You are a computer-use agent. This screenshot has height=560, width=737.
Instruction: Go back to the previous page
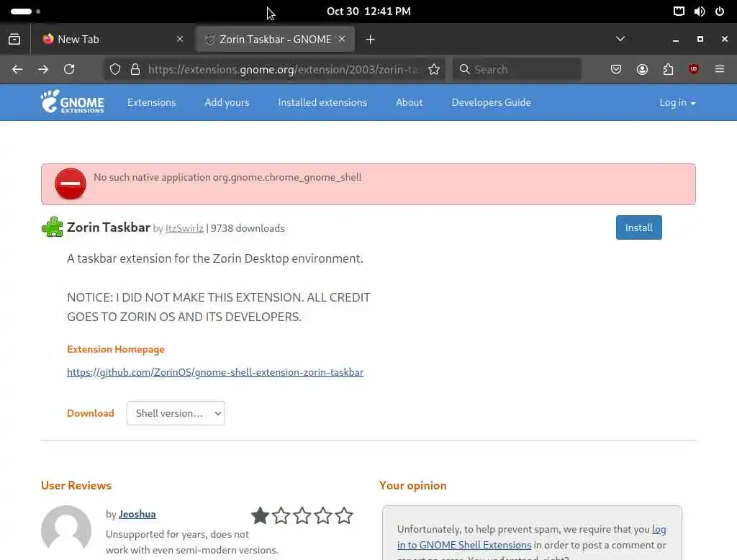coord(17,70)
